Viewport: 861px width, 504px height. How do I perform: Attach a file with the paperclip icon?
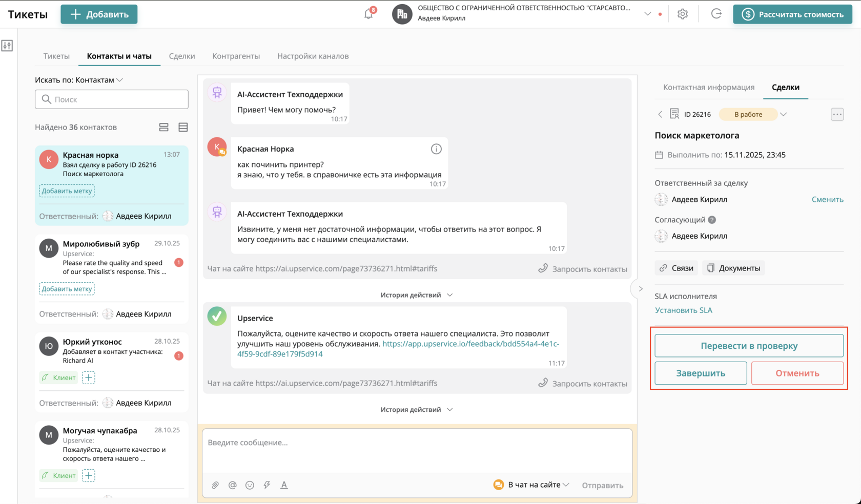point(215,485)
